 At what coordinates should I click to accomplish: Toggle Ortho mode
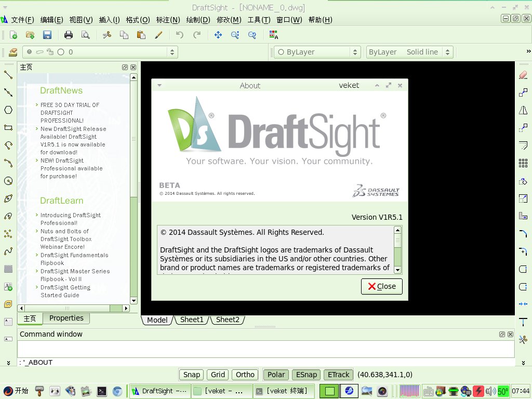pos(245,375)
